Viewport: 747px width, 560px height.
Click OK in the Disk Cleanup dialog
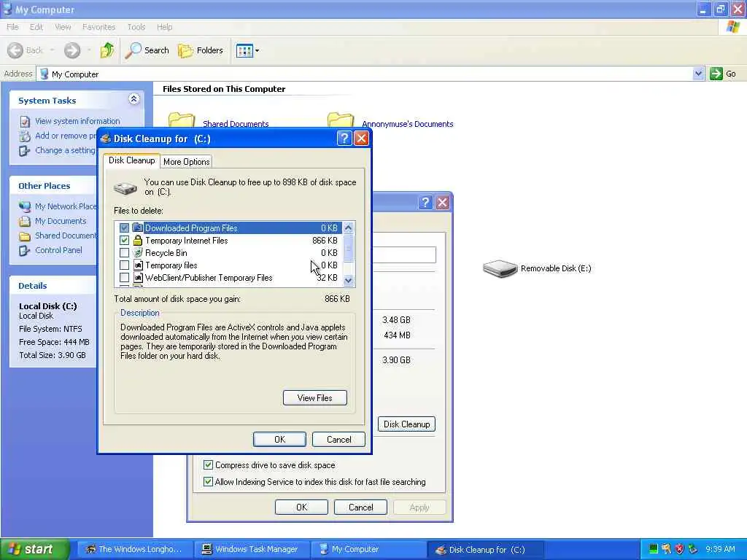(279, 439)
